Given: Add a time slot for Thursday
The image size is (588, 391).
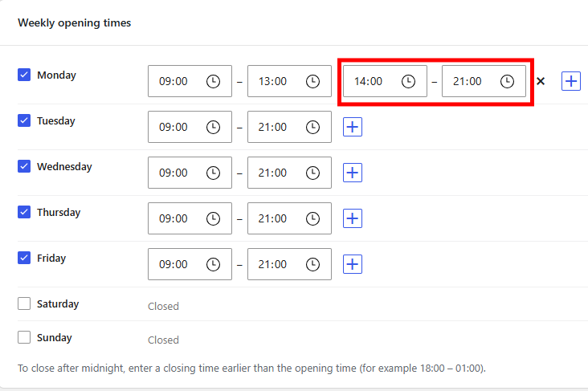Looking at the screenshot, I should click(x=353, y=218).
